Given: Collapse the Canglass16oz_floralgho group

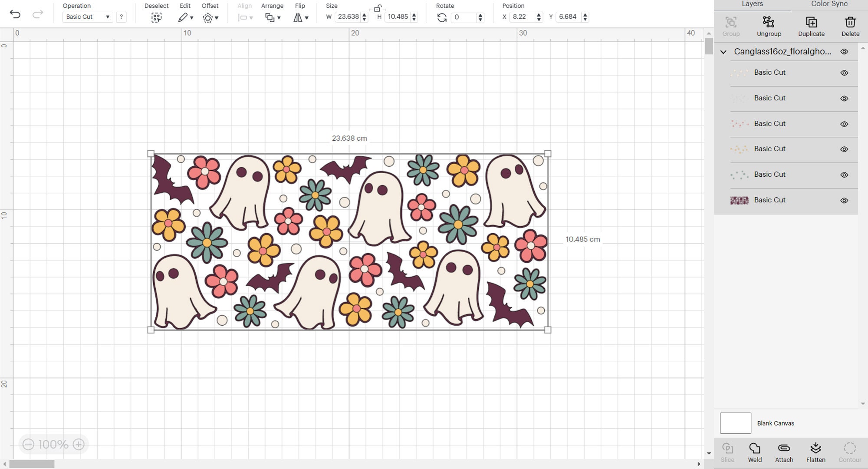Looking at the screenshot, I should (x=723, y=51).
